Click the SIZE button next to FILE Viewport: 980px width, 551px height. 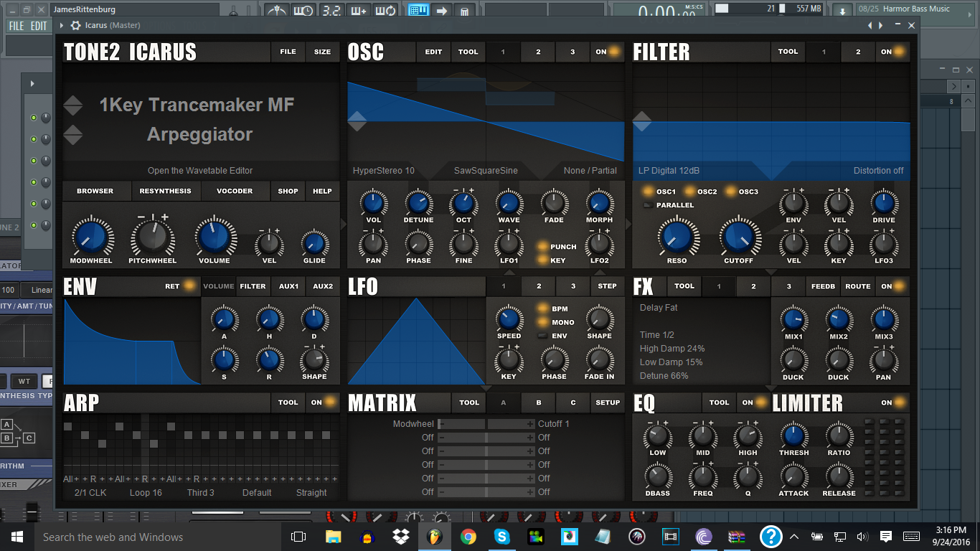click(323, 52)
